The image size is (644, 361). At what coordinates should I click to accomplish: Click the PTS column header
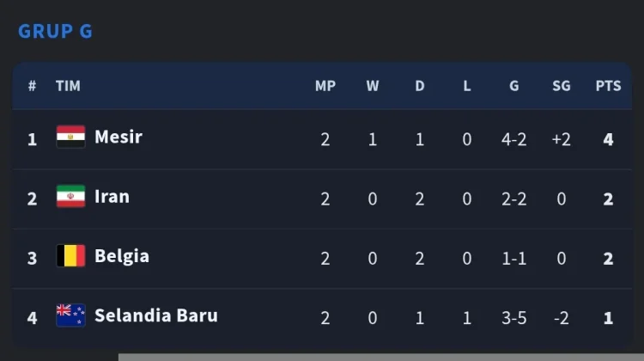pyautogui.click(x=608, y=85)
